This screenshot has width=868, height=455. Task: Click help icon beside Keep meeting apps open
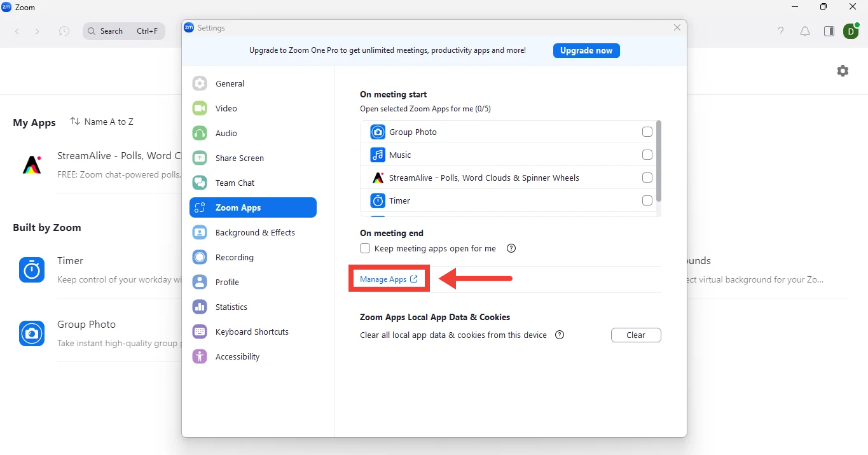511,248
